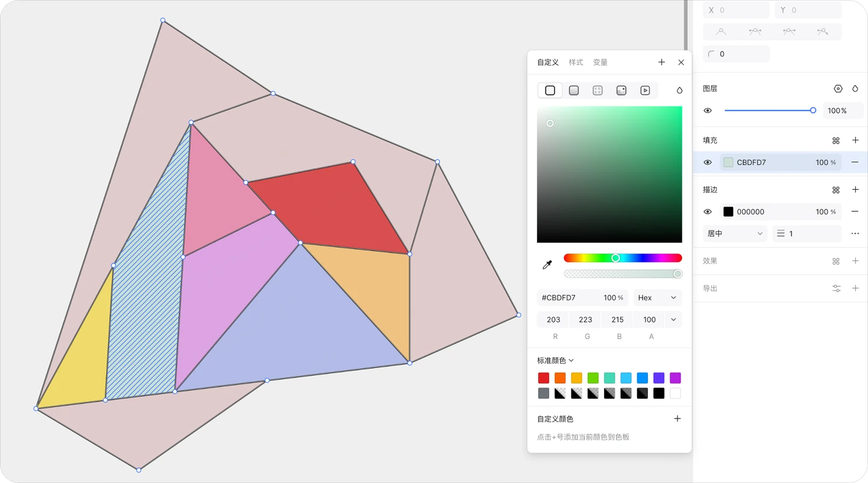The image size is (868, 483).
Task: Open the layer blend mode droplet in 图层
Action: point(855,89)
